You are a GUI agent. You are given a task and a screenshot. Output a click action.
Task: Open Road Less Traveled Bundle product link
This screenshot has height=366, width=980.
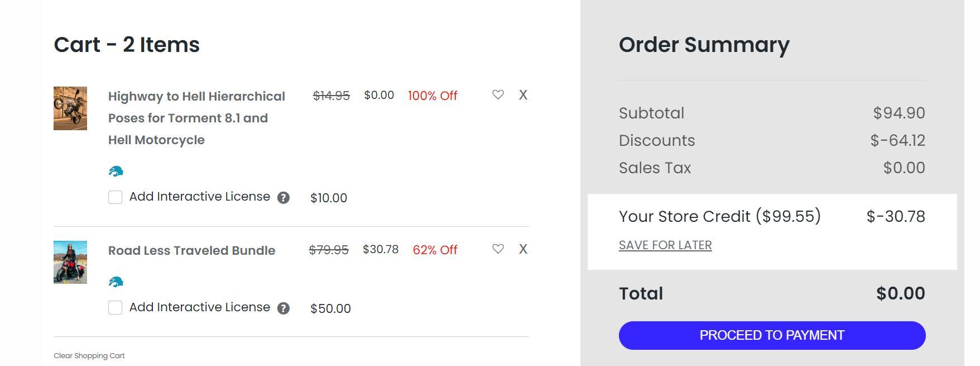point(191,250)
